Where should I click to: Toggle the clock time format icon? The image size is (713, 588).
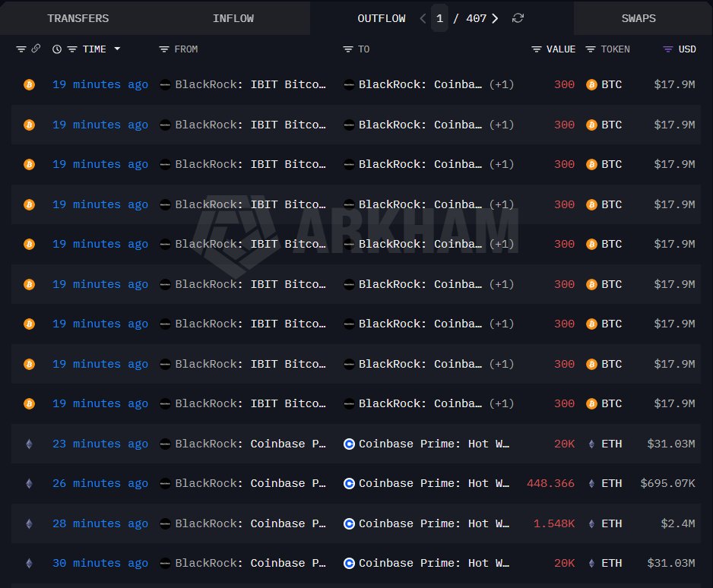click(x=57, y=49)
